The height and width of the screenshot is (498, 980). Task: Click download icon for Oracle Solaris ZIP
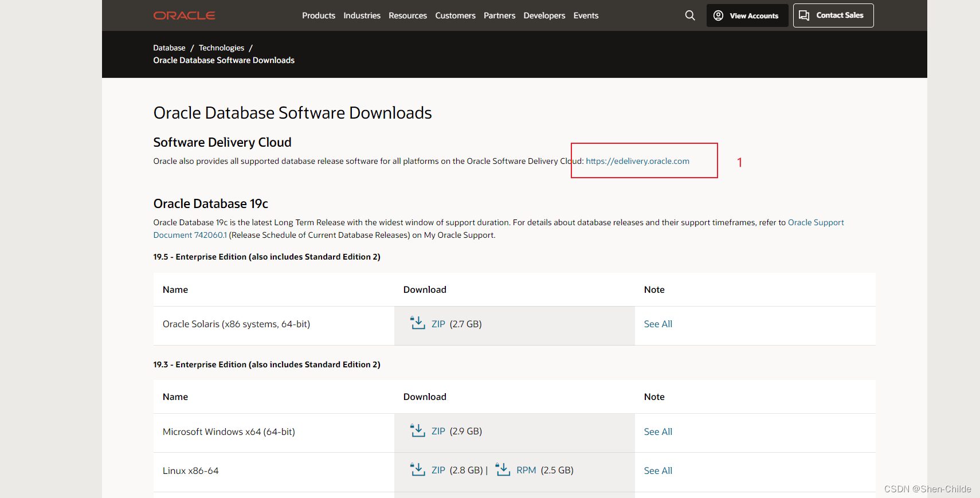tap(418, 323)
